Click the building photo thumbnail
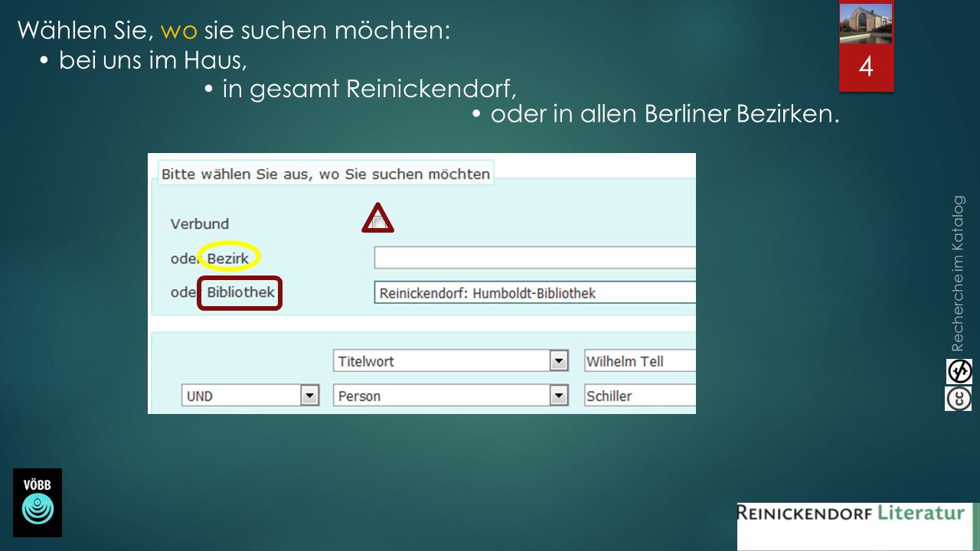 [866, 22]
